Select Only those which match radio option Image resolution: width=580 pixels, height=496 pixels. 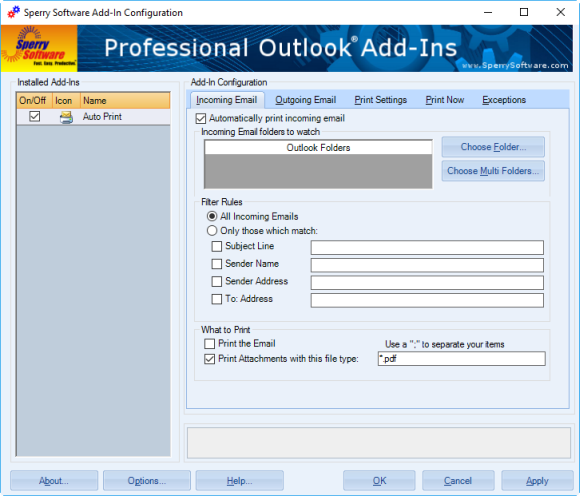(212, 231)
